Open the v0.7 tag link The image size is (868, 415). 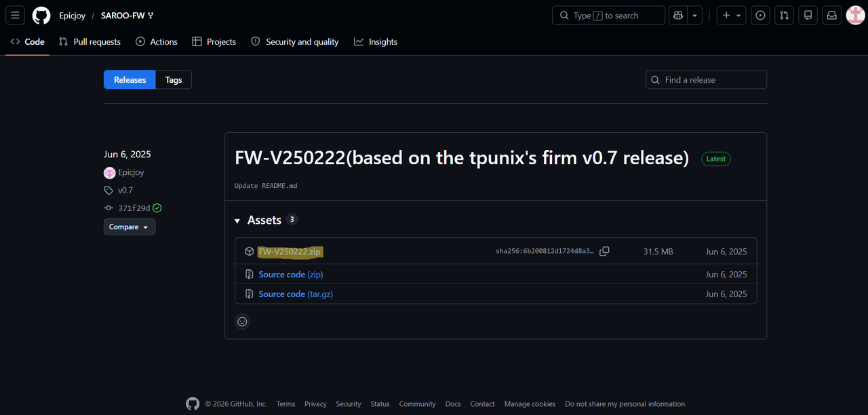[x=125, y=191]
